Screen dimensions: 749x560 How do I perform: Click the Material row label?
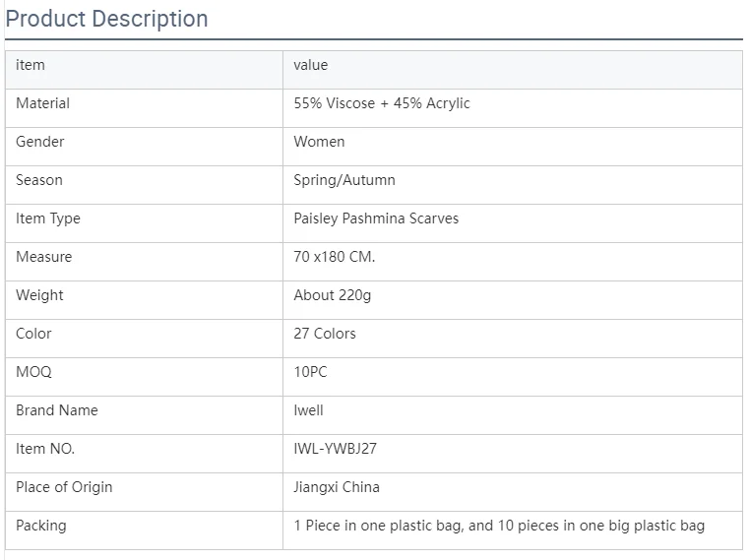pyautogui.click(x=42, y=103)
